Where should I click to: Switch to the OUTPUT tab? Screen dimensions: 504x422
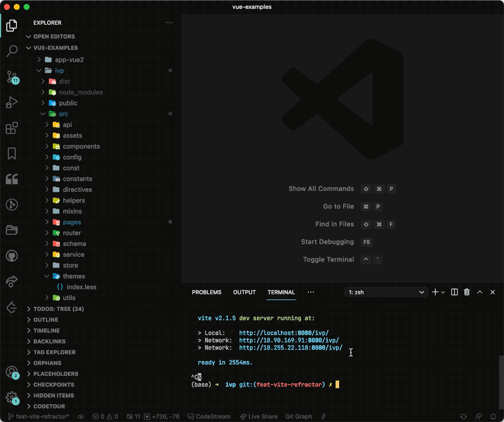(244, 292)
